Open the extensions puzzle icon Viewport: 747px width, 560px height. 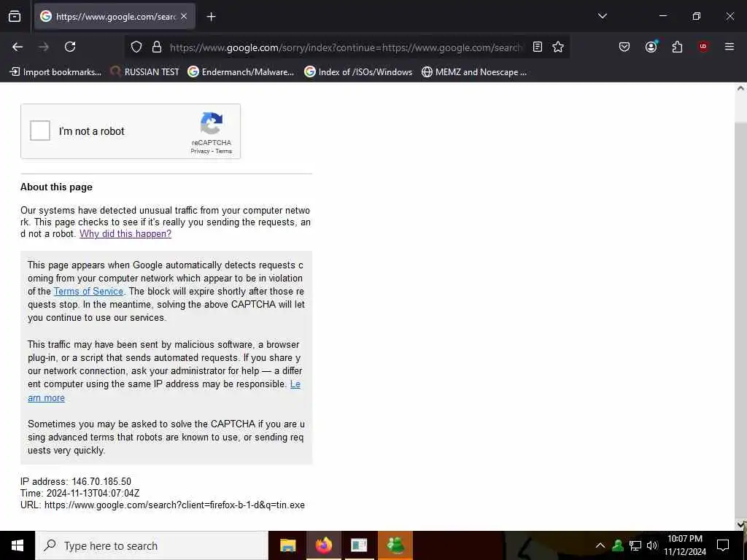pos(677,47)
